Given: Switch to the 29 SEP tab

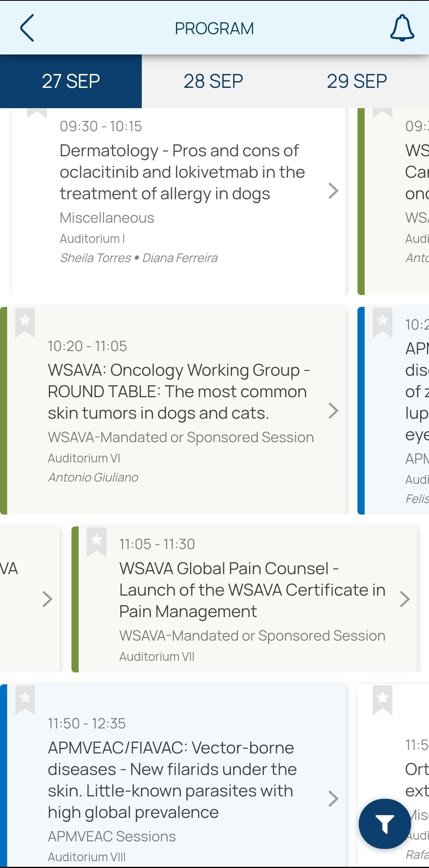Looking at the screenshot, I should [357, 81].
